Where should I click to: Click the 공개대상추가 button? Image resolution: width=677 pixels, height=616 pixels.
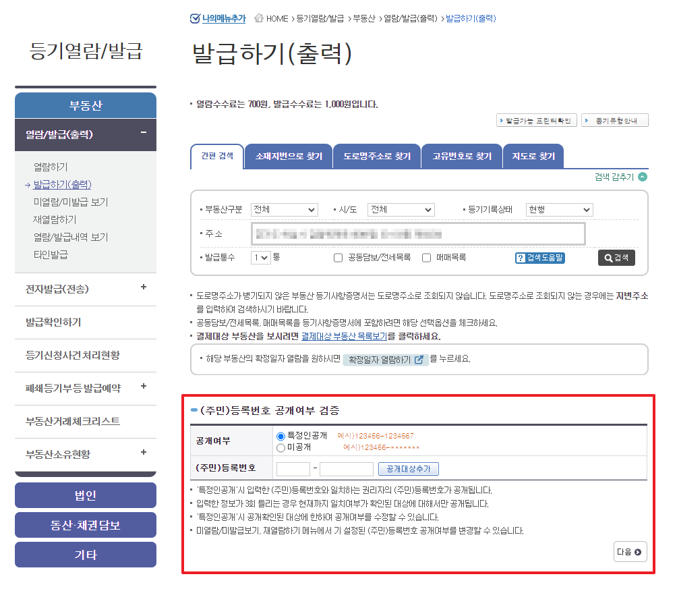coord(409,469)
